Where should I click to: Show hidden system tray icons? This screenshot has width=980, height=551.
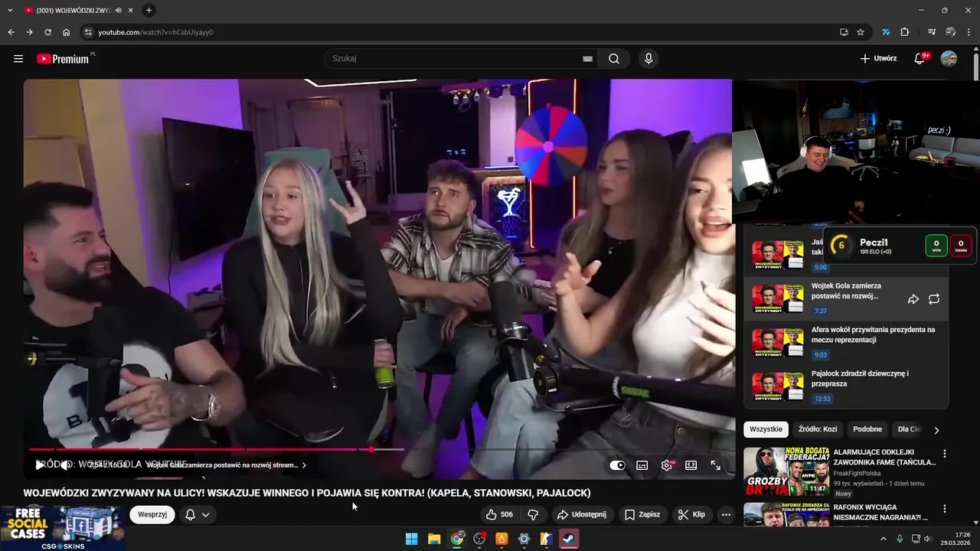(x=883, y=539)
